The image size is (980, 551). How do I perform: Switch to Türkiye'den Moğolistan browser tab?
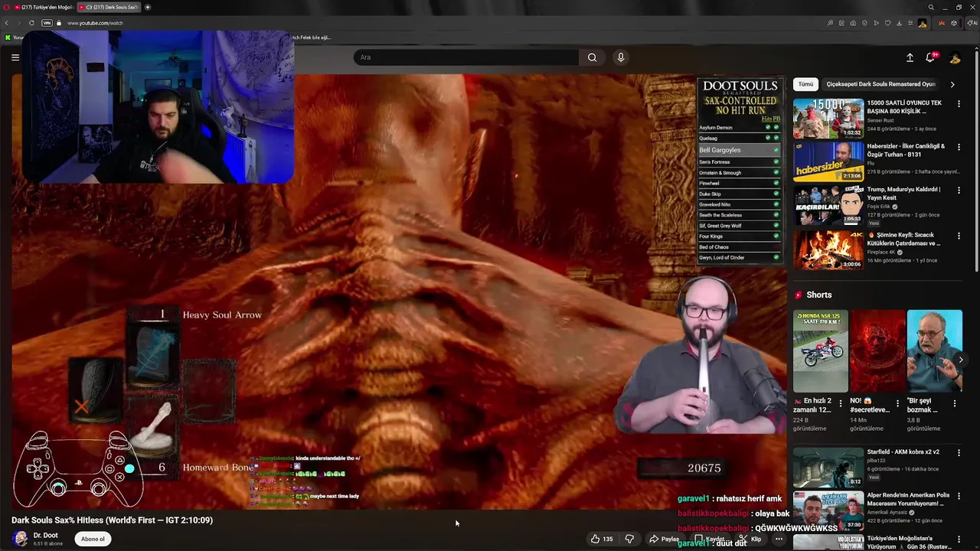tap(44, 7)
